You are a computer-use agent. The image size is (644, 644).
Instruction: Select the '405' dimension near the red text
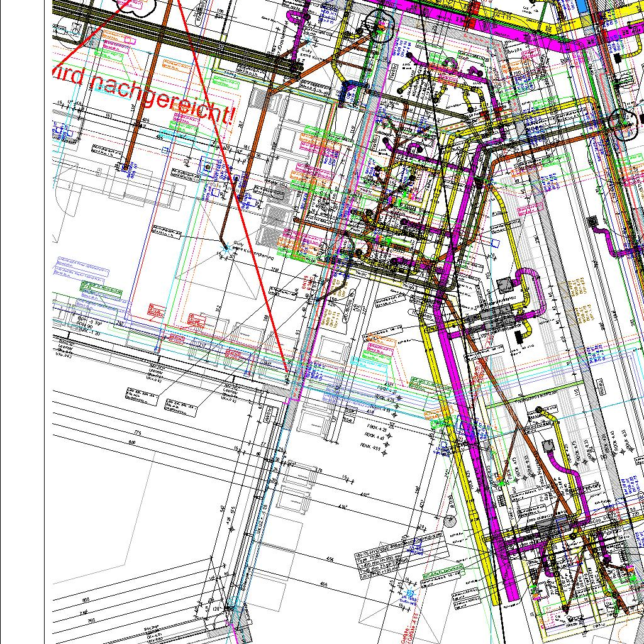tap(146, 119)
